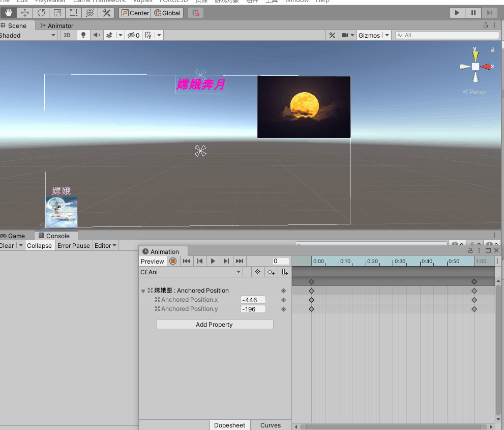Open Scene tab options menu

pos(494,25)
